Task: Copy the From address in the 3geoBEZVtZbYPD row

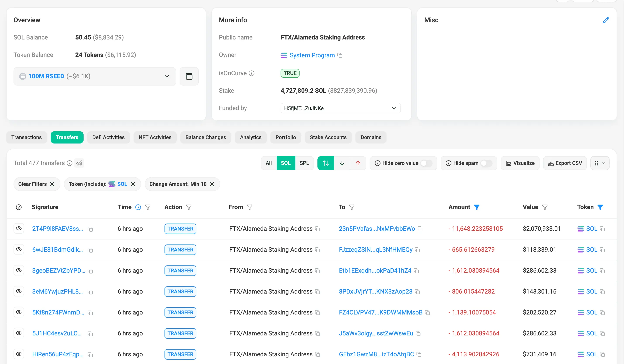Action: (318, 271)
